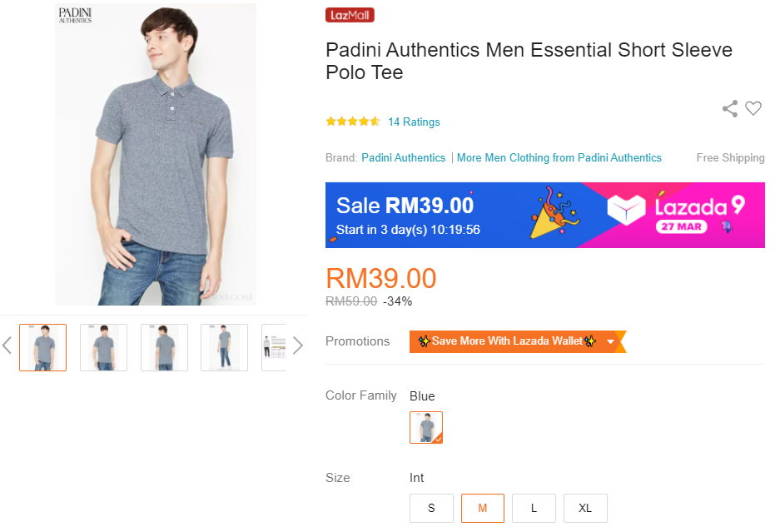775x532 pixels.
Task: Click the Lazada 9 birthday logo
Action: 674,215
